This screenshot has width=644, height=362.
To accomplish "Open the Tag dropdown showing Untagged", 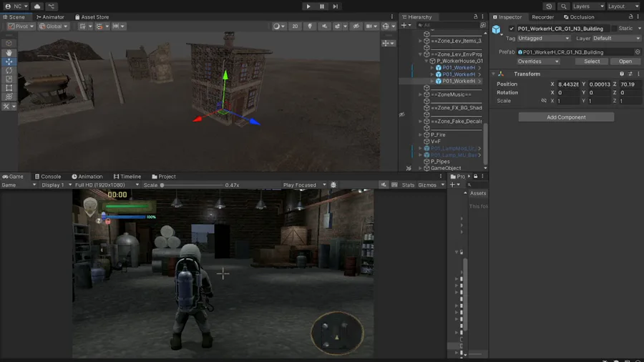I will (x=543, y=38).
